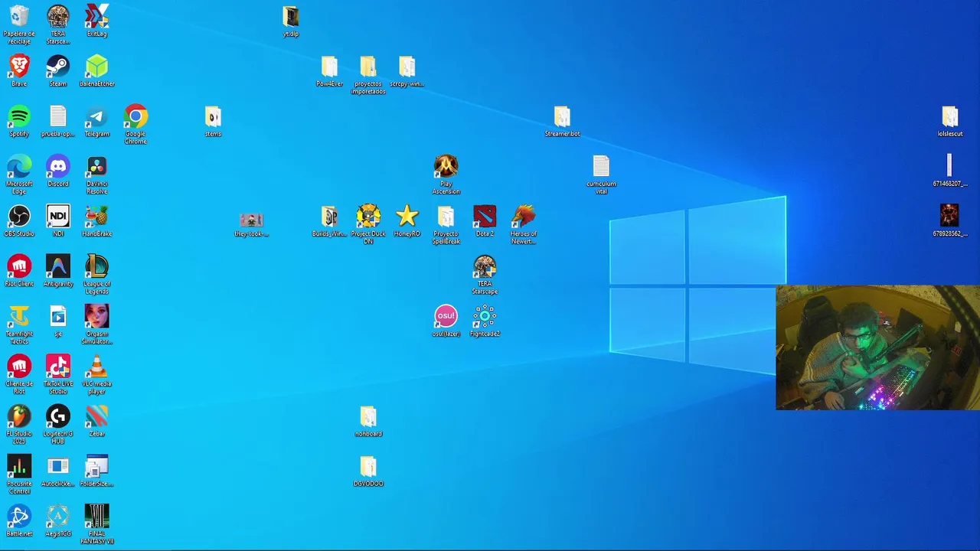Select the proyectos importados folder

click(x=368, y=67)
